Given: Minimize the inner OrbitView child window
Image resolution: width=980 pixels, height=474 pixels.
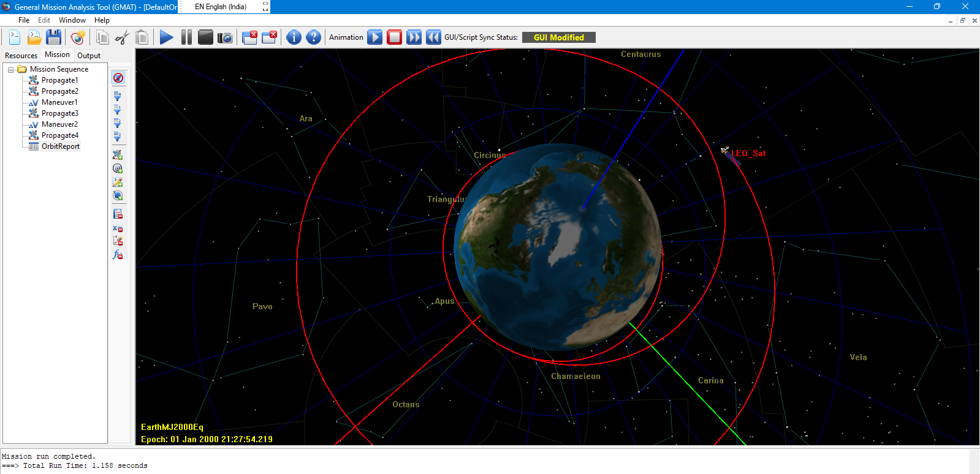Looking at the screenshot, I should (x=951, y=20).
